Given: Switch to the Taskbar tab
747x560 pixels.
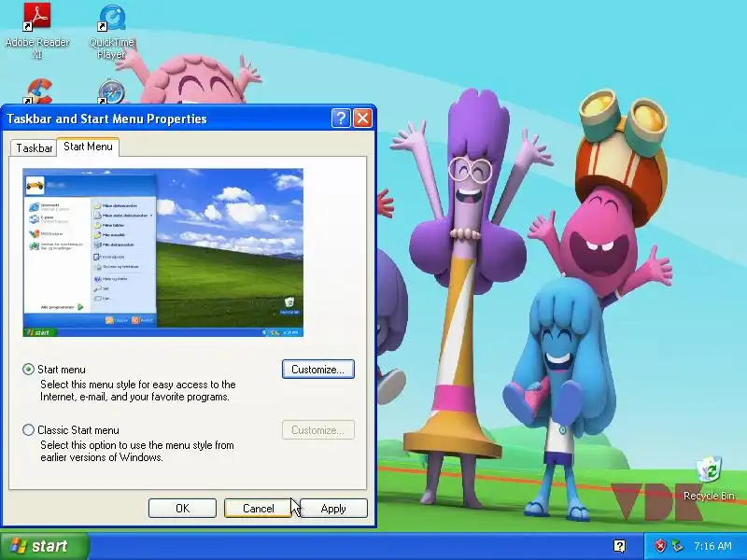Looking at the screenshot, I should pos(34,148).
